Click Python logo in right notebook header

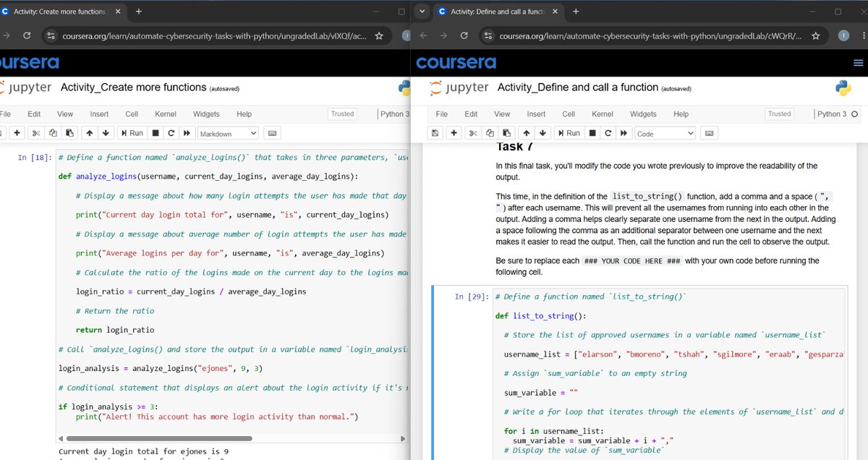click(x=843, y=88)
